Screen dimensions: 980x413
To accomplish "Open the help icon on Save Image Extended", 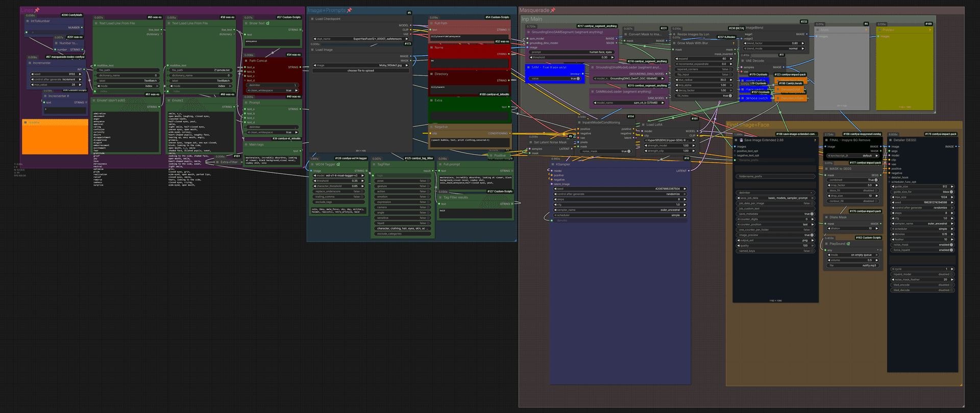I will point(815,140).
